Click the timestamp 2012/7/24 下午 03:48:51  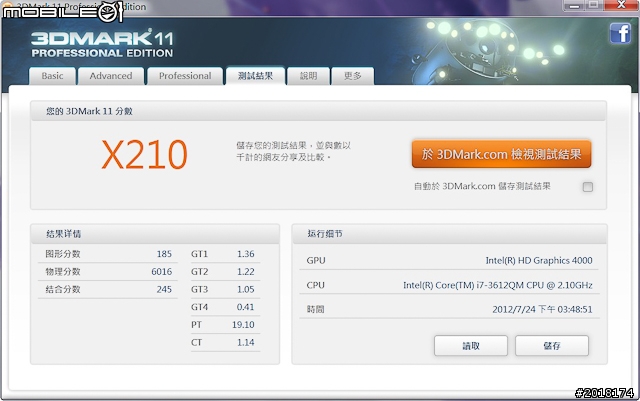pos(542,310)
